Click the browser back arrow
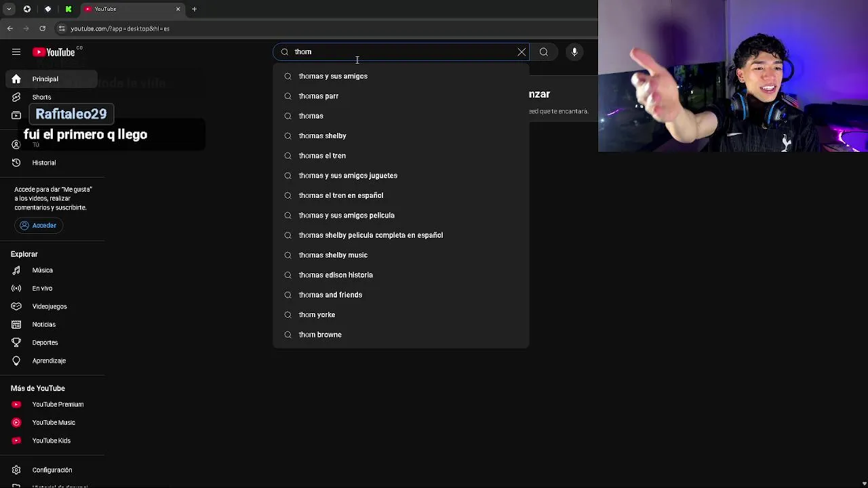 pyautogui.click(x=10, y=28)
